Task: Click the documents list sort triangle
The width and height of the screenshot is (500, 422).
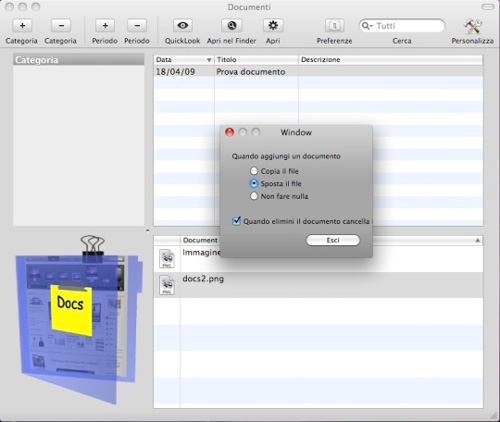Action: pos(477,240)
